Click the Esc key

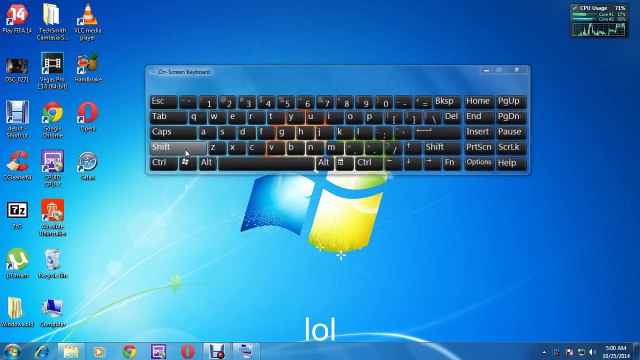click(x=164, y=102)
